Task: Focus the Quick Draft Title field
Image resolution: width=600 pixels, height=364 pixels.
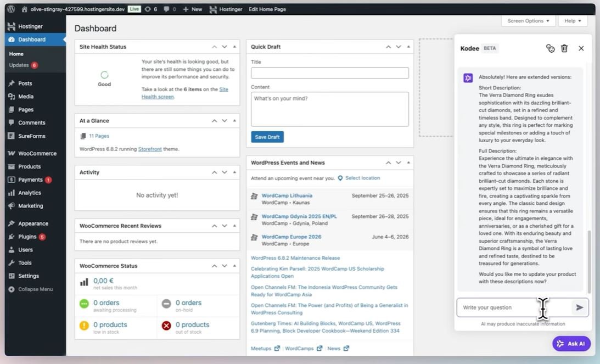Action: click(x=329, y=73)
